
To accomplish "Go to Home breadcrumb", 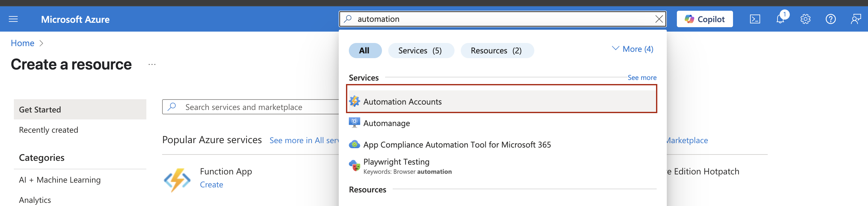I will point(23,43).
